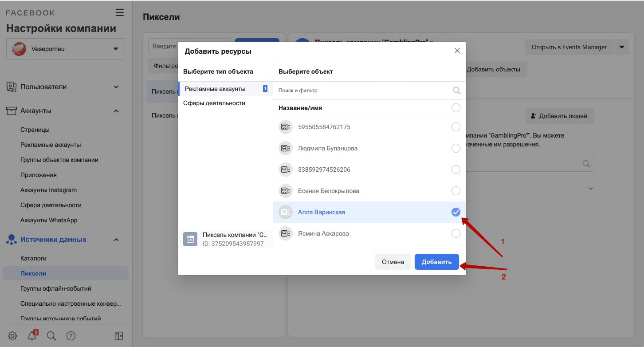This screenshot has width=644, height=347.
Task: Click the Алла Варинская name text
Action: tap(322, 212)
